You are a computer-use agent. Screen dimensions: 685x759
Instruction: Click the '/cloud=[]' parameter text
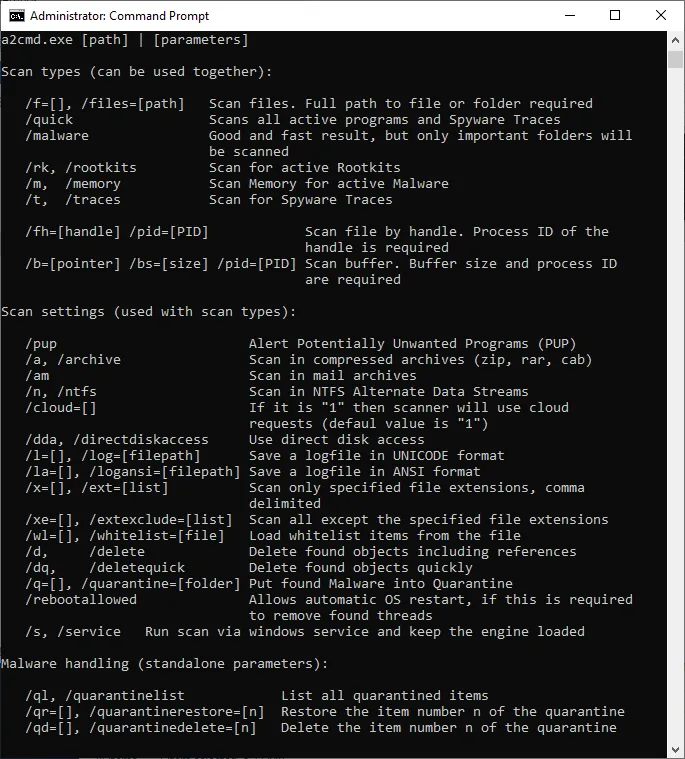pyautogui.click(x=64, y=408)
